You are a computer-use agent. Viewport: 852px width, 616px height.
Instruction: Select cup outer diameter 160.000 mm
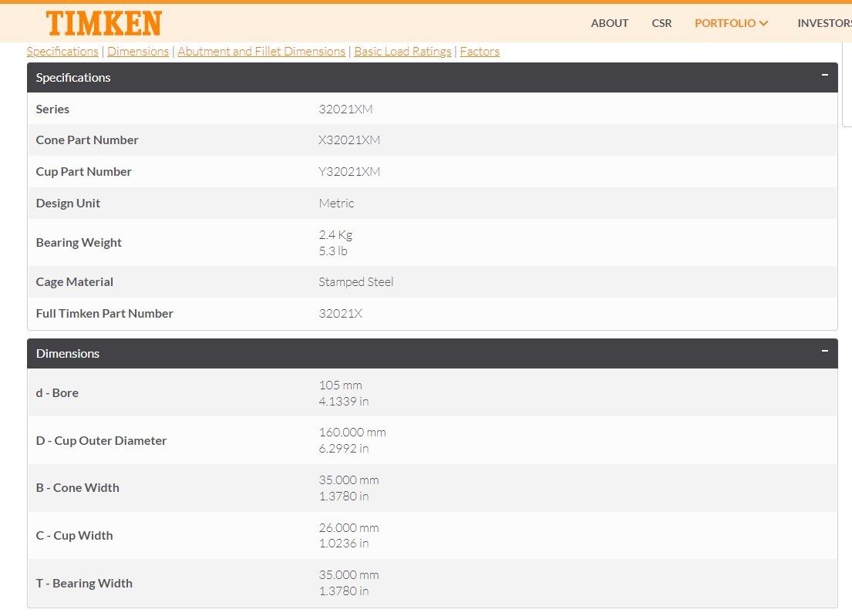point(352,433)
